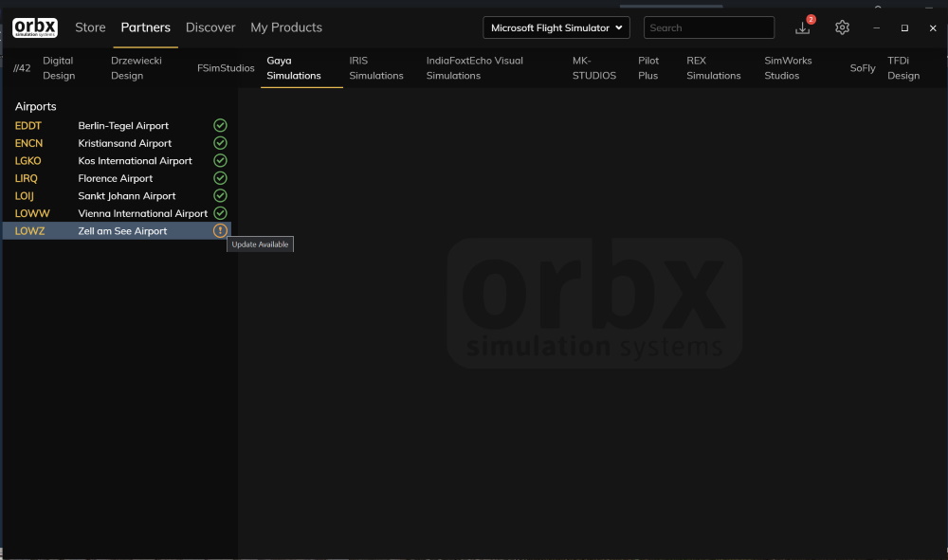The height and width of the screenshot is (560, 948).
Task: Open the Discover tab
Action: [210, 27]
